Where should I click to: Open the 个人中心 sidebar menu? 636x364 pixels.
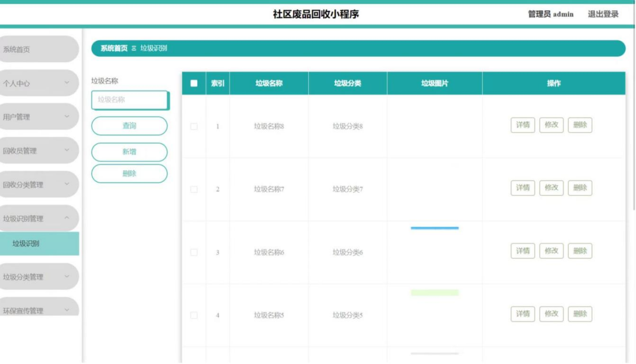click(39, 83)
